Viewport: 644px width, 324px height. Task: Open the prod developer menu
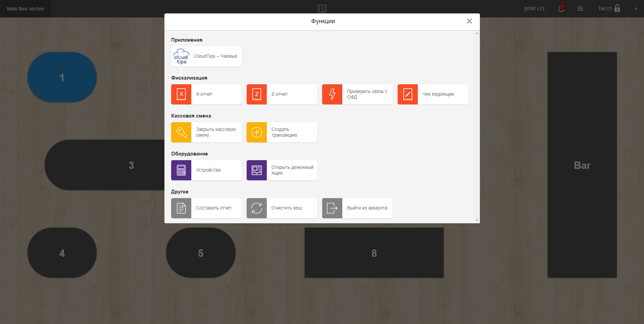pyautogui.click(x=534, y=9)
